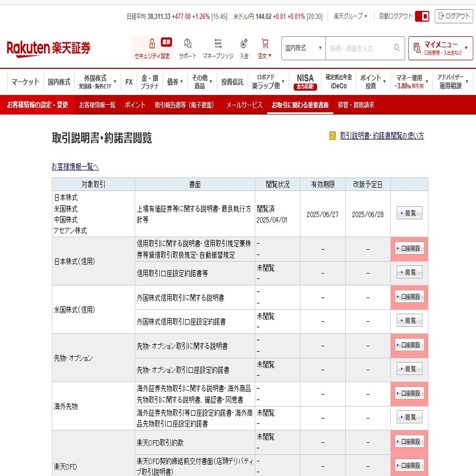Click the logout door icon

[x=441, y=16]
